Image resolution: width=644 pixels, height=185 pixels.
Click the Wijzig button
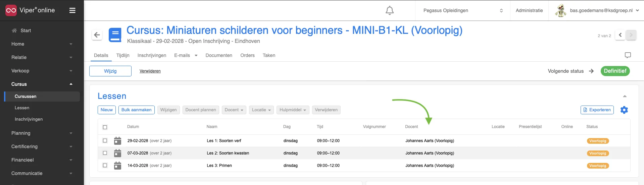[x=110, y=71]
